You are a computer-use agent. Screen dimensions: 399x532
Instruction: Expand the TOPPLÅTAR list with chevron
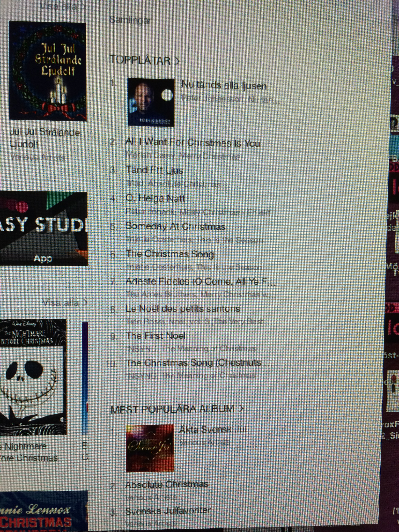[145, 60]
